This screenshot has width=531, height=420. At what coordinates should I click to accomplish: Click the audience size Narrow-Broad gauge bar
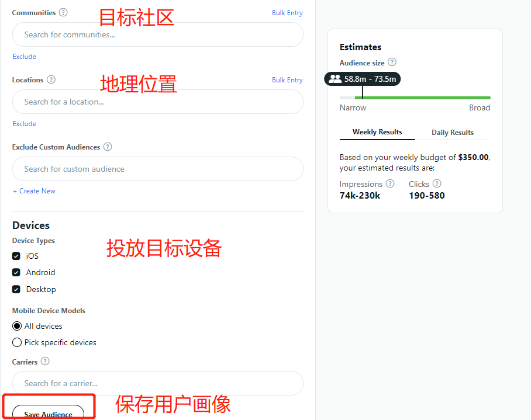click(x=415, y=98)
